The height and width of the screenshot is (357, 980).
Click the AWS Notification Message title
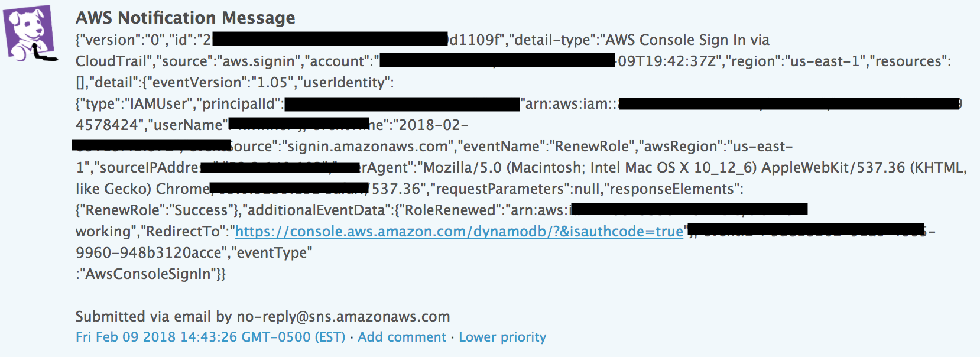pos(185,18)
